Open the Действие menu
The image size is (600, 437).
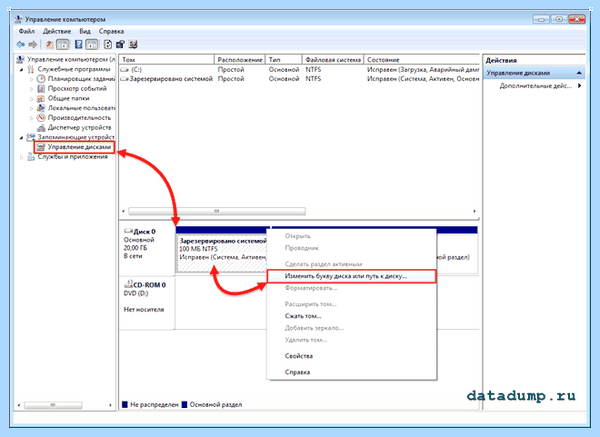pos(57,31)
